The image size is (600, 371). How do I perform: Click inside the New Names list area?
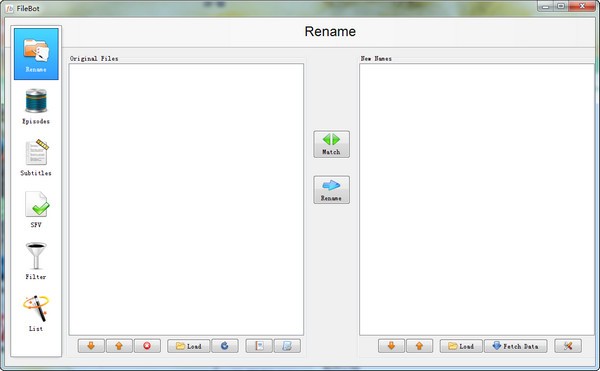(477, 199)
